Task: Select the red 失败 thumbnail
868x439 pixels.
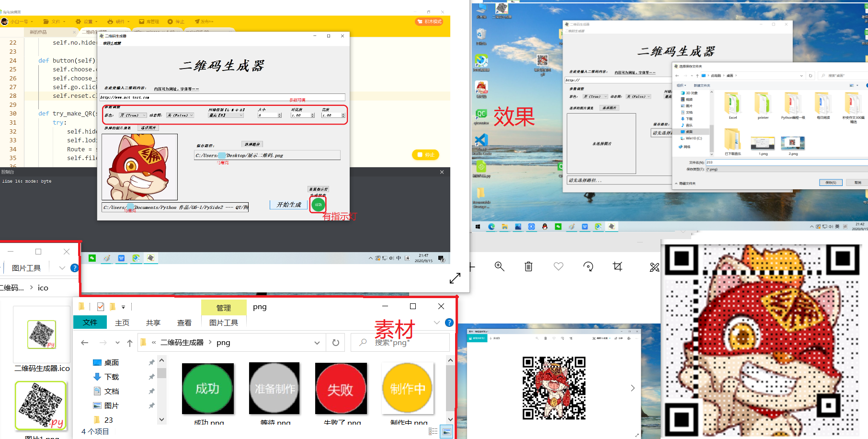Action: 341,388
